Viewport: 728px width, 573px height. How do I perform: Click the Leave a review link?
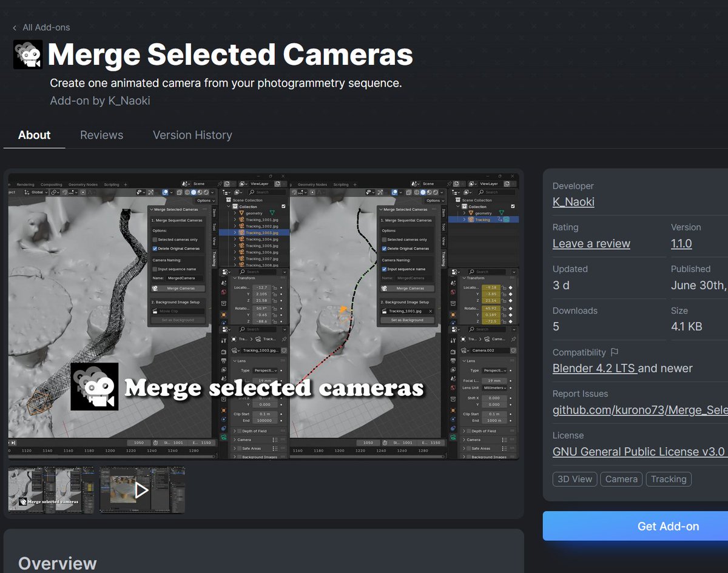click(591, 244)
